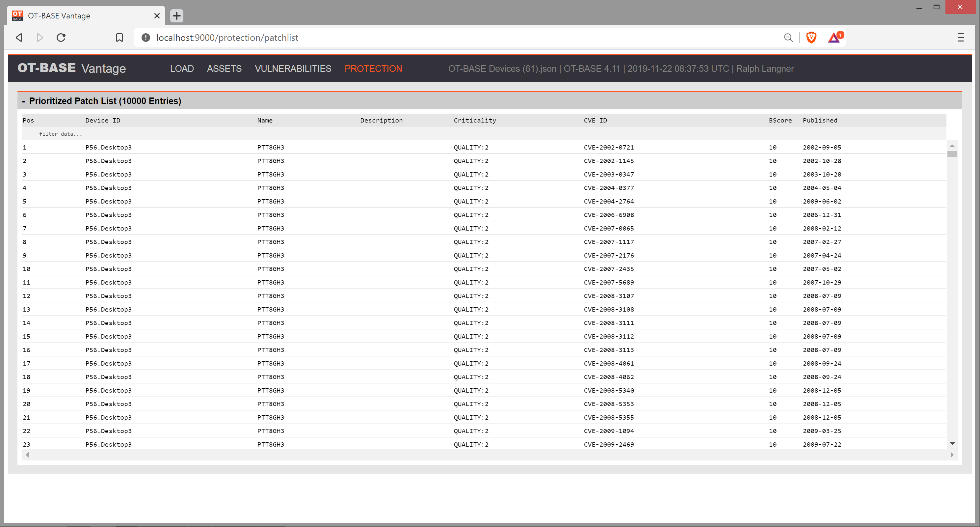Open the VULNERABILITIES menu

coord(293,69)
